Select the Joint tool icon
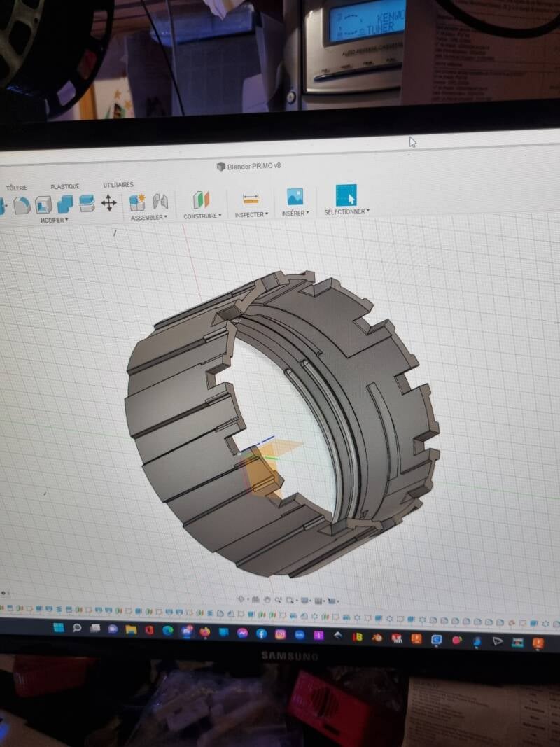This screenshot has height=747, width=560. (160, 202)
